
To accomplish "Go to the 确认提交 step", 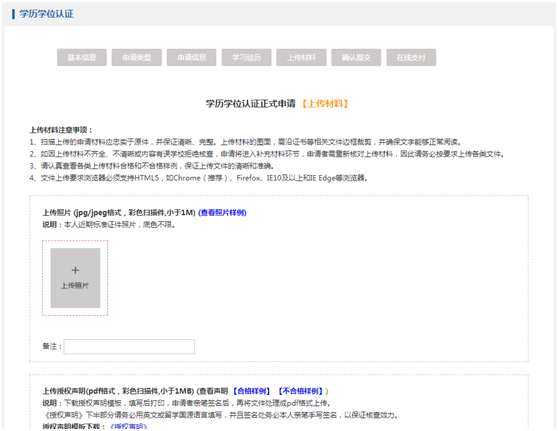I will [x=356, y=57].
